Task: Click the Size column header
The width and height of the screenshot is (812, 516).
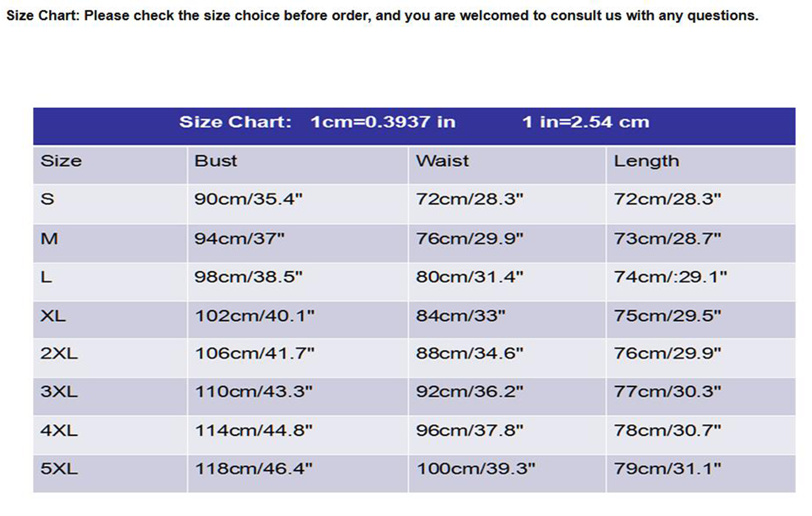Action: [61, 161]
